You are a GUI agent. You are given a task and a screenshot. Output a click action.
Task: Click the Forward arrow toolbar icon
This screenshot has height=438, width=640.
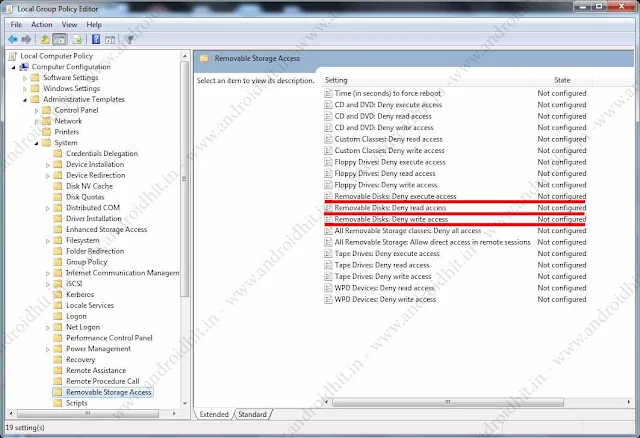27,39
